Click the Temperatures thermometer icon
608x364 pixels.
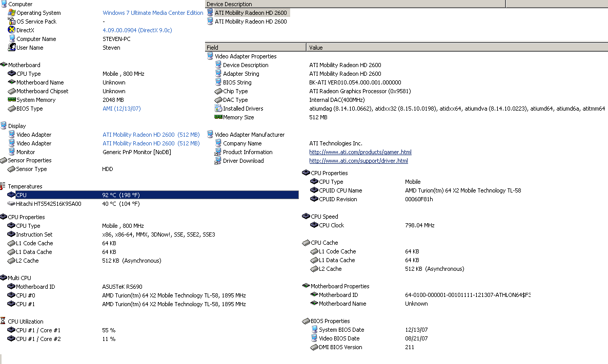pyautogui.click(x=3, y=186)
